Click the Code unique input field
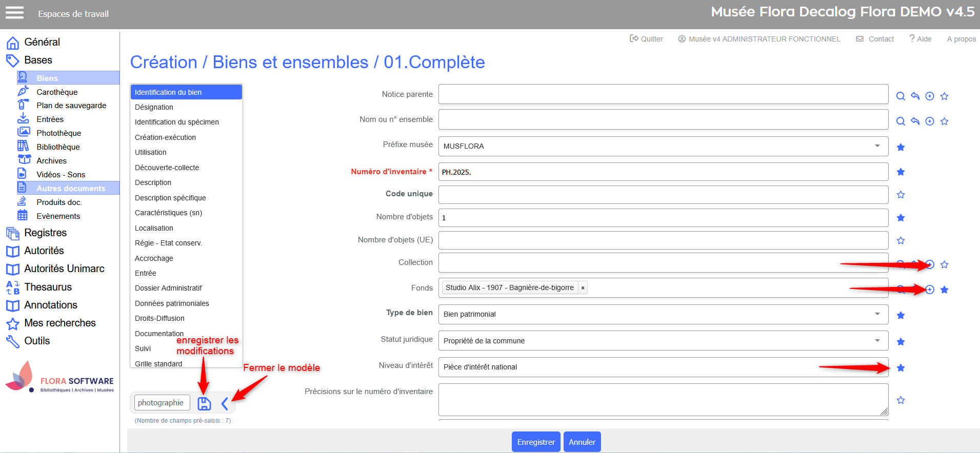This screenshot has height=453, width=980. tap(663, 195)
